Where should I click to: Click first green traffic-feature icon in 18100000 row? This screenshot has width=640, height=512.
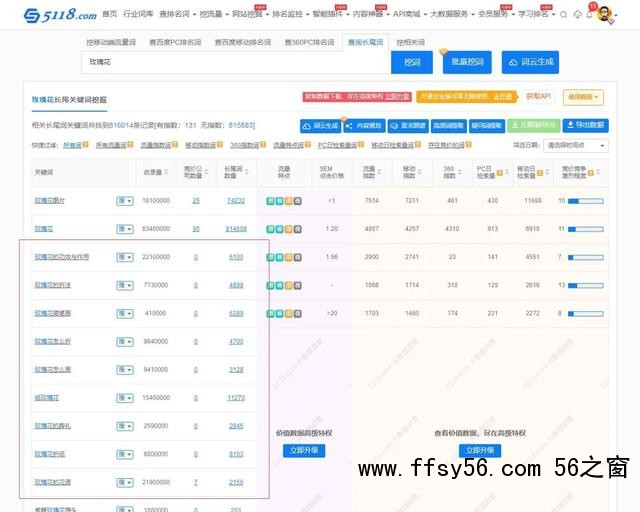click(270, 201)
